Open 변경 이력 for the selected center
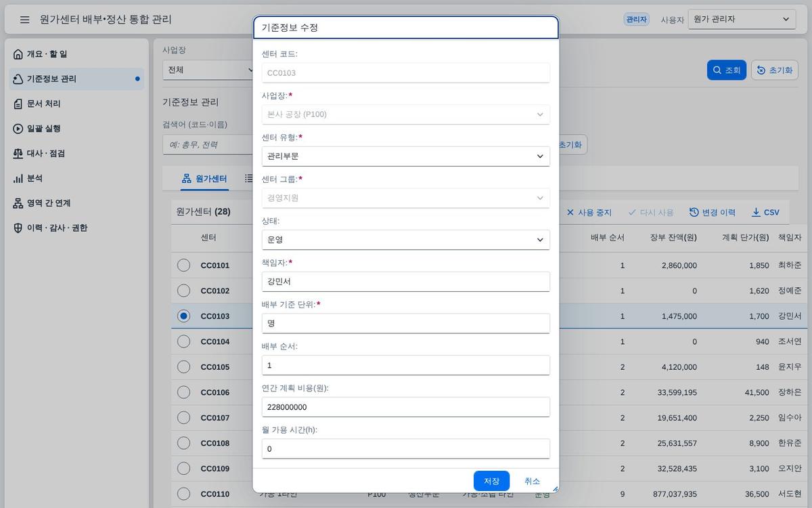The width and height of the screenshot is (812, 508). 713,212
